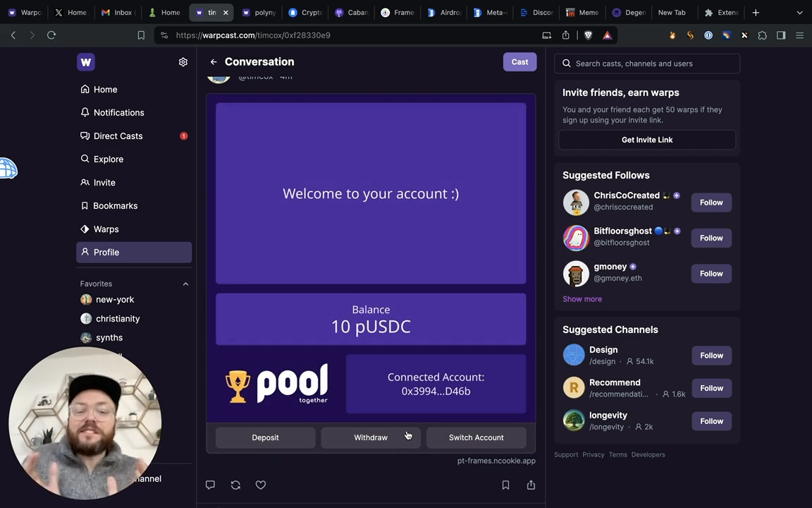Click browser back navigation arrow

point(13,35)
